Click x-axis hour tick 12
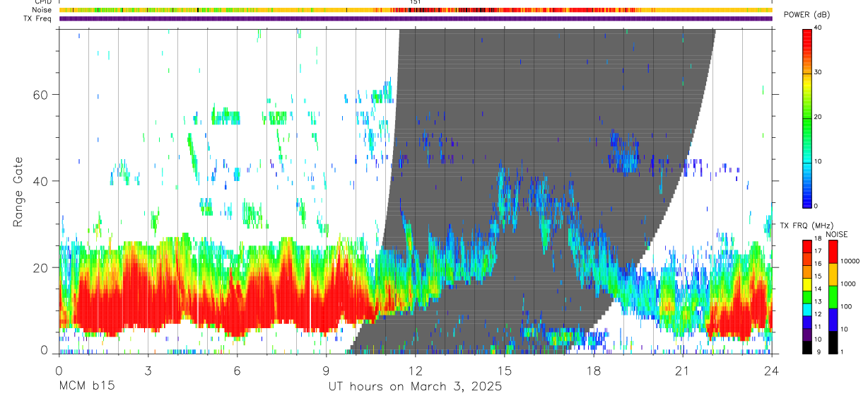The image size is (868, 401). (416, 370)
